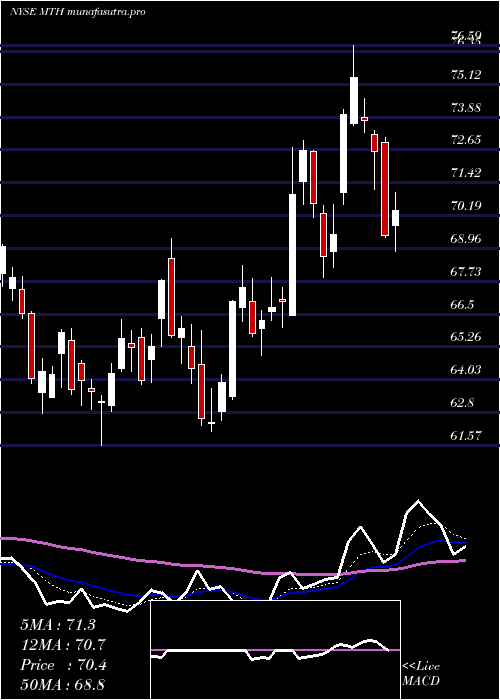This screenshot has width=500, height=700.
Task: Click the 71.42 price axis label
Action: point(467,173)
